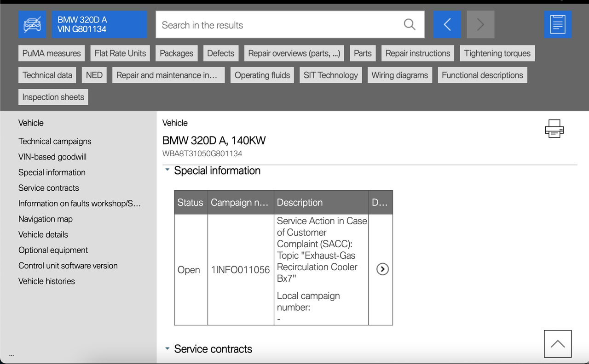The image size is (589, 364).
Task: Click the Status column header
Action: pyautogui.click(x=191, y=202)
